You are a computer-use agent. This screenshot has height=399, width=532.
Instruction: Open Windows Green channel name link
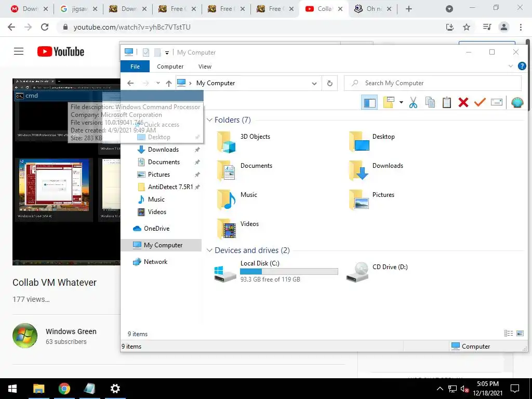[71, 331]
